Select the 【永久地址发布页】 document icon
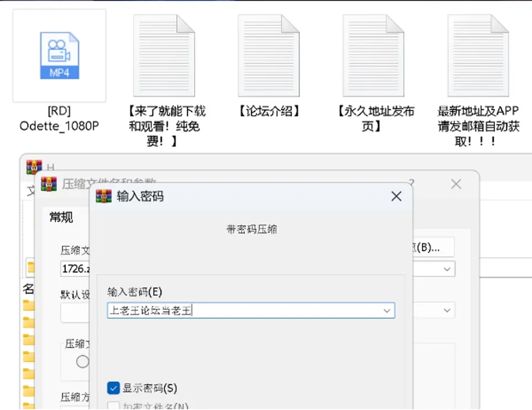Image resolution: width=532 pixels, height=410 pixels. tap(373, 55)
